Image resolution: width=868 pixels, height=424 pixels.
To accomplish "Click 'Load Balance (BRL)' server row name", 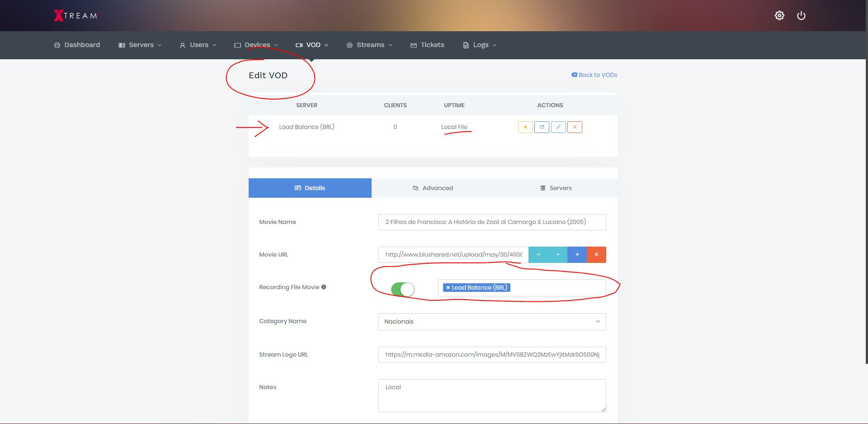I will click(307, 127).
